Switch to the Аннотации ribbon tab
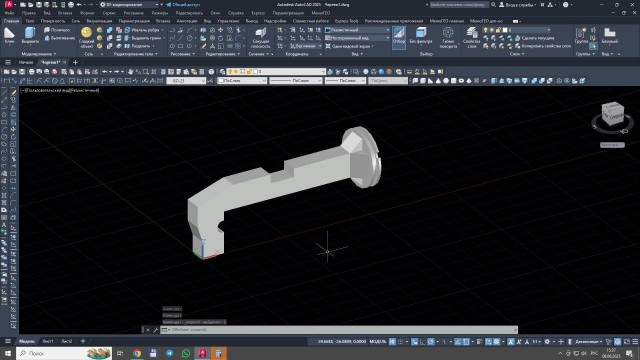Viewport: 640px width, 360px height. pos(187,21)
